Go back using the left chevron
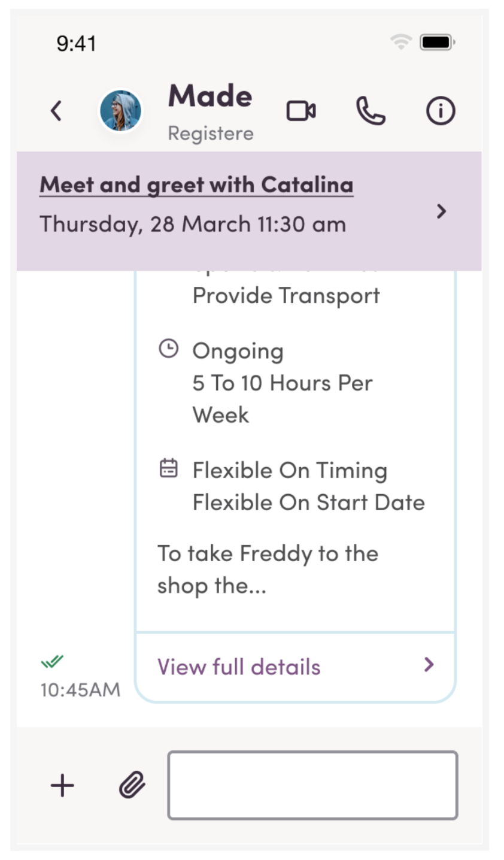 tap(56, 111)
